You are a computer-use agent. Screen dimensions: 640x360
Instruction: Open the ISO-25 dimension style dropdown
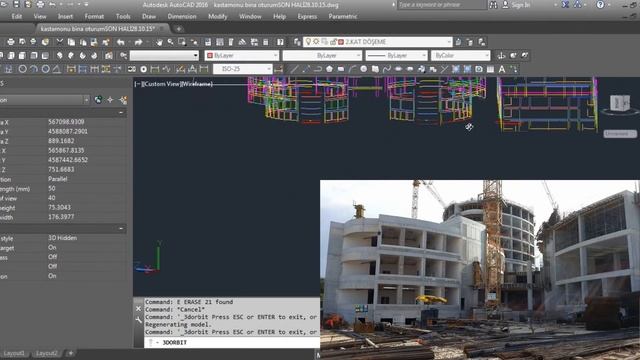pos(242,69)
